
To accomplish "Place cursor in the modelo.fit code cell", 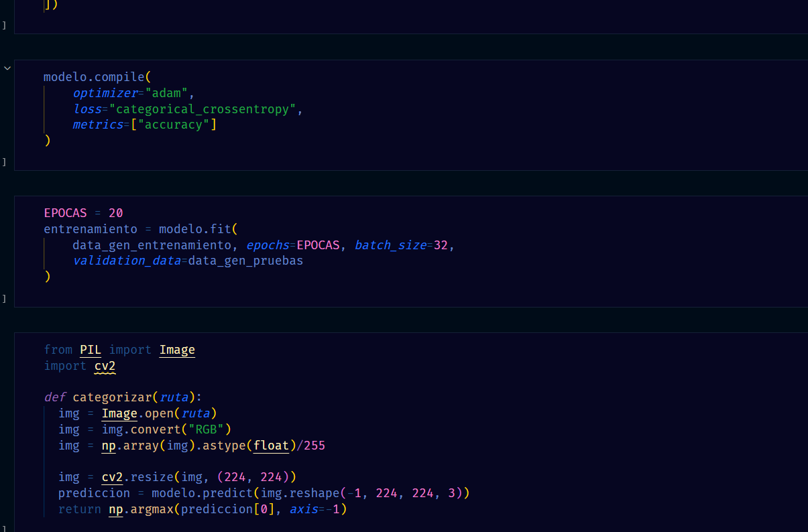I will click(410, 251).
